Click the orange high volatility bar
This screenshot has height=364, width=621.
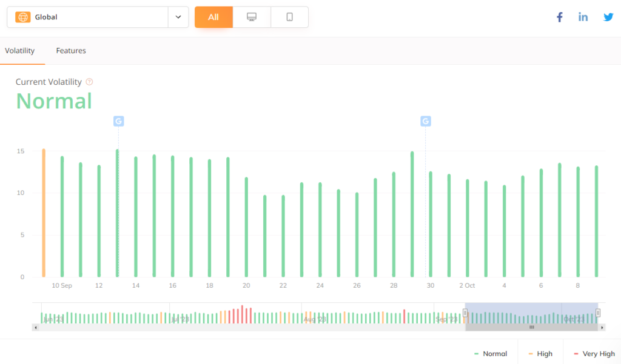[x=44, y=212]
